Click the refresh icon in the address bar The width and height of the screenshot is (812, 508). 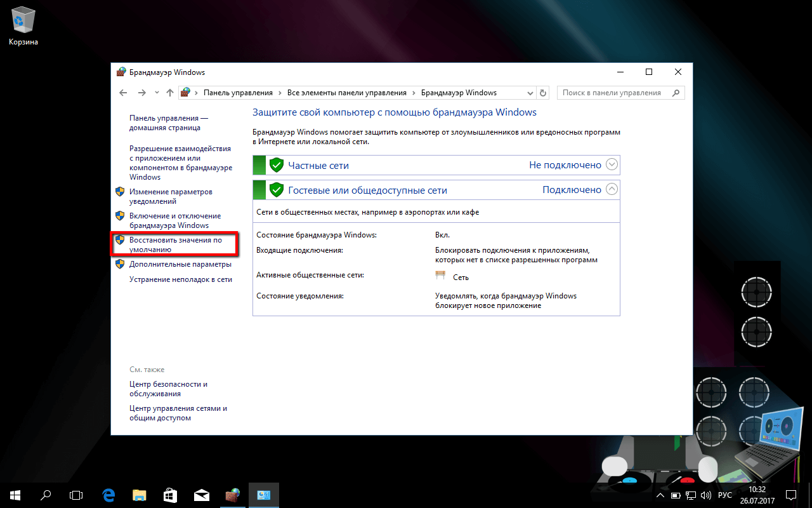[x=543, y=92]
